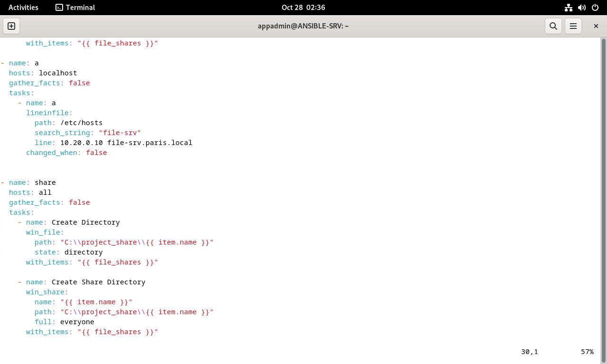Click the 'full: everyone' line
The height and width of the screenshot is (364, 607).
[64, 322]
